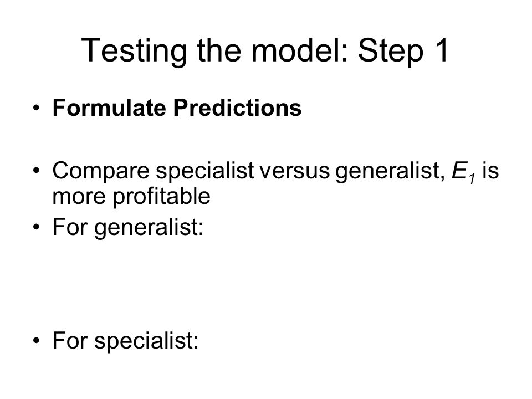Click the word 'Testing' in the title
This screenshot has width=532, height=399.
134,51
